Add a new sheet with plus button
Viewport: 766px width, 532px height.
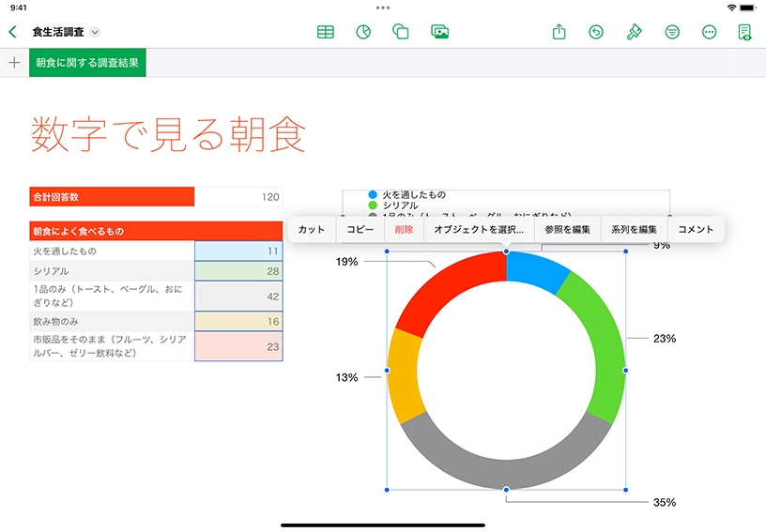[14, 63]
